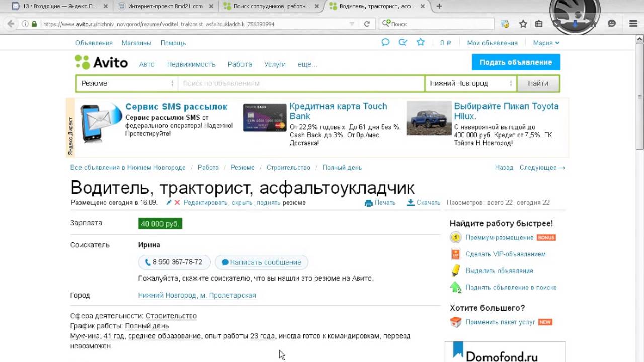Screen dimensions: 644x362
Task: Click the Подать объявление button
Action: coord(516,62)
